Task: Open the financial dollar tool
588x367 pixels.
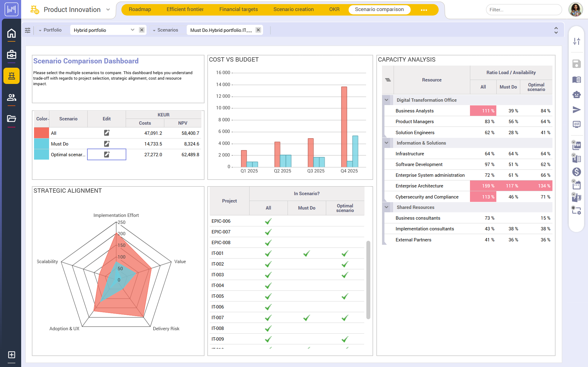Action: pyautogui.click(x=577, y=172)
